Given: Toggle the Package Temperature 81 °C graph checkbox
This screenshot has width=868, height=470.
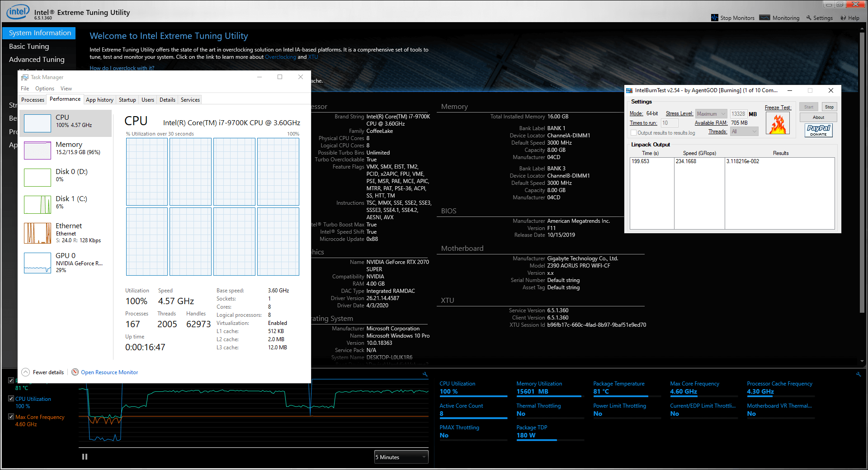Looking at the screenshot, I should point(11,381).
